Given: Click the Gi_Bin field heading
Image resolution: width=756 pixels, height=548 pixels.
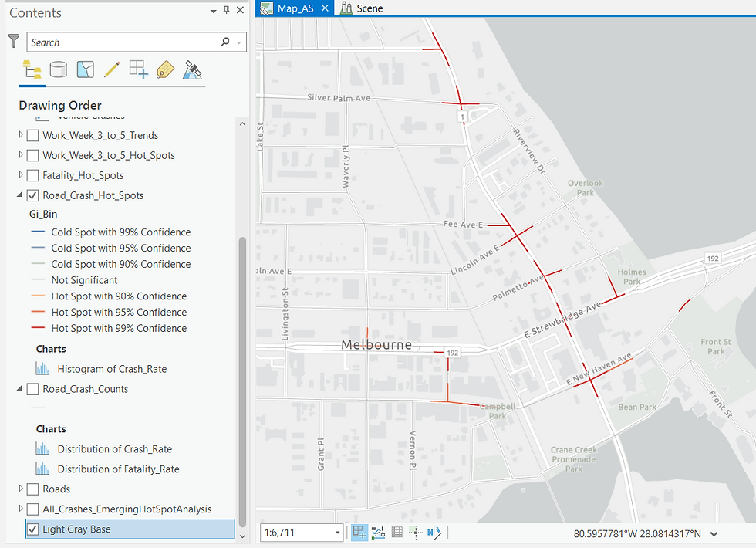Looking at the screenshot, I should [x=43, y=215].
